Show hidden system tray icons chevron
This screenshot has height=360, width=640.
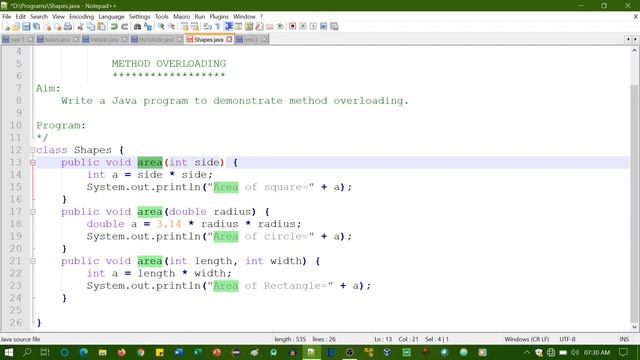[527, 352]
